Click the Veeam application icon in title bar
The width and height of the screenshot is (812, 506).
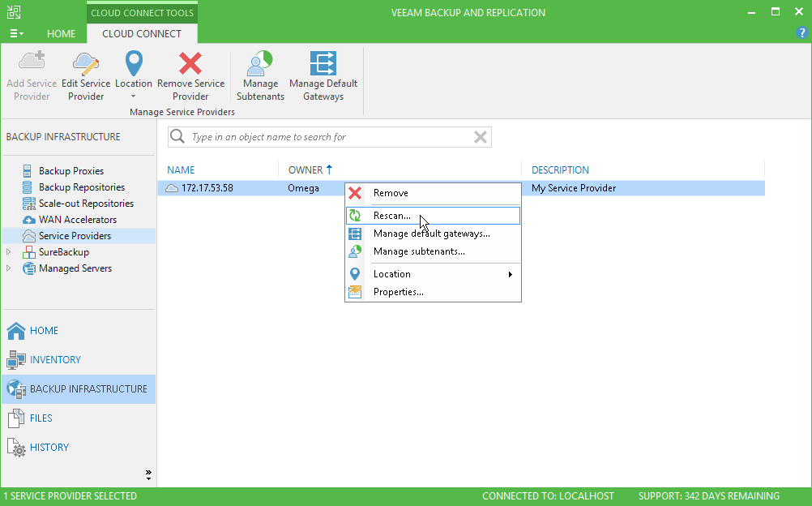click(x=14, y=12)
